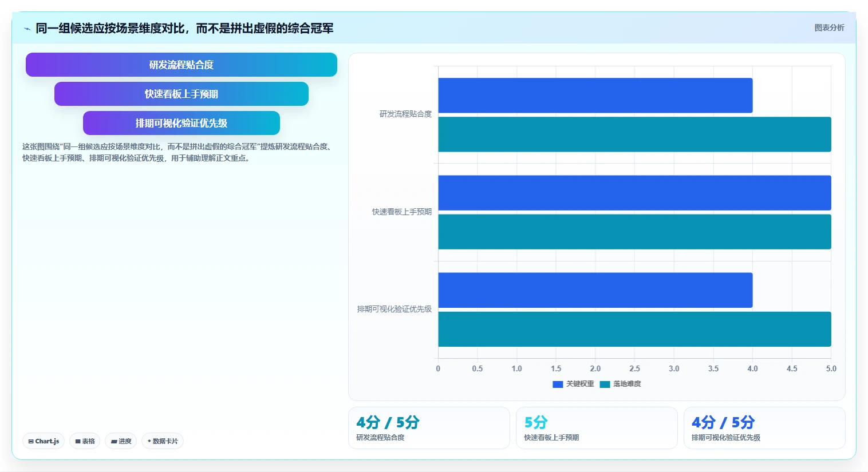The image size is (868, 472).
Task: Click the Chart.js tag chip
Action: pyautogui.click(x=44, y=441)
